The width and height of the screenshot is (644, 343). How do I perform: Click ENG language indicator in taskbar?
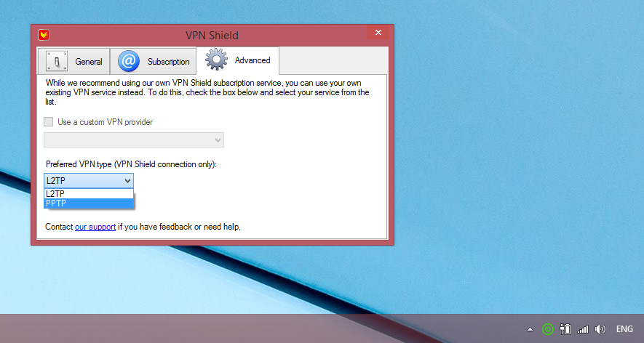pos(624,329)
